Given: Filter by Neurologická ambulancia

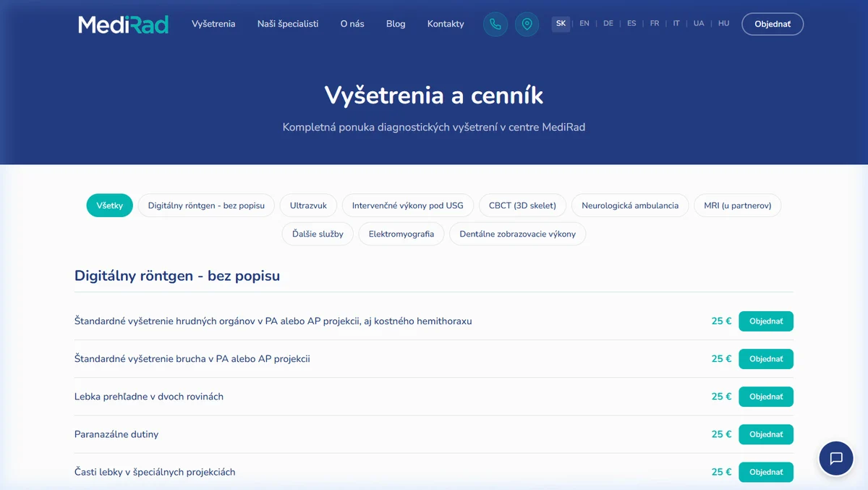Looking at the screenshot, I should [630, 206].
